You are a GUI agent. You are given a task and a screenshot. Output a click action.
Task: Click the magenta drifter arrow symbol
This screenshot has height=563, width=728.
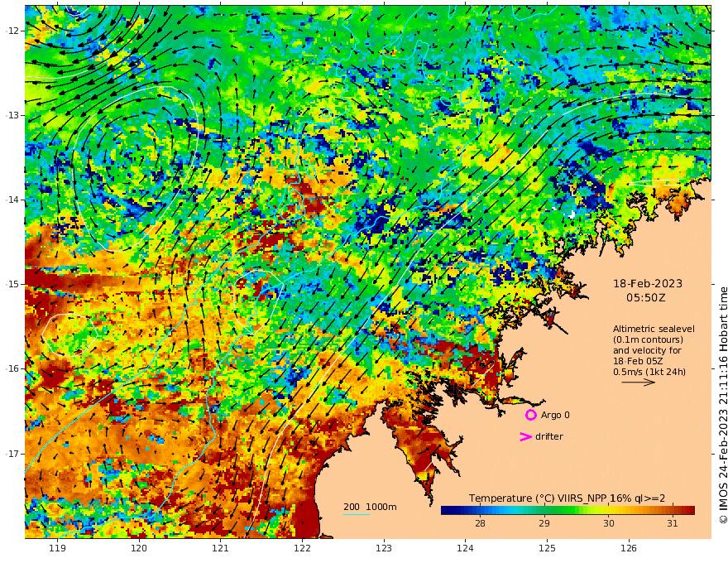coord(525,436)
